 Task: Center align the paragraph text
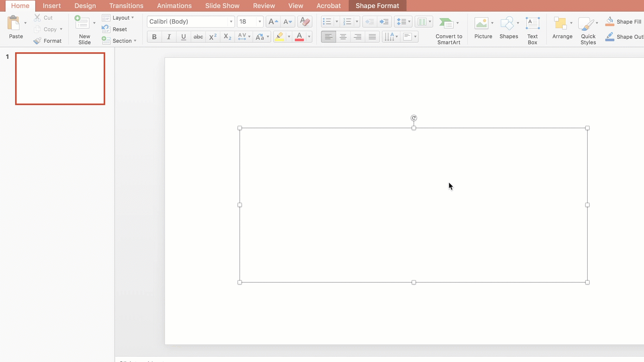(x=343, y=36)
